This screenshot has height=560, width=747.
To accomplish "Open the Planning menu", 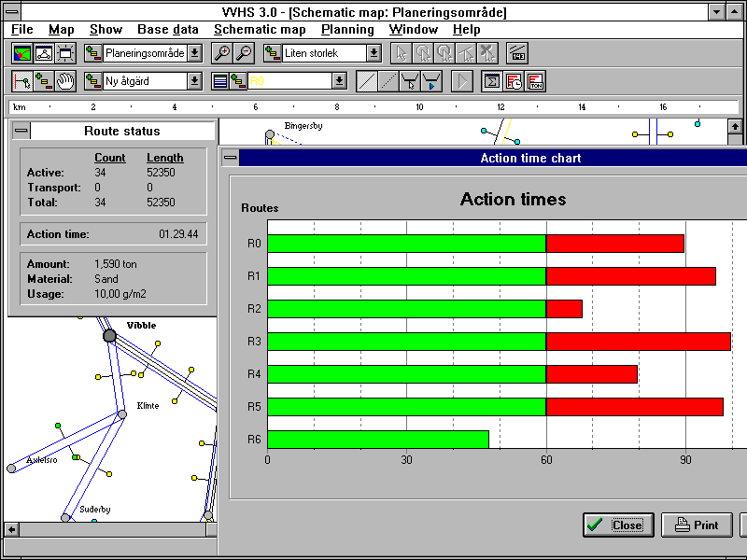I will [347, 30].
